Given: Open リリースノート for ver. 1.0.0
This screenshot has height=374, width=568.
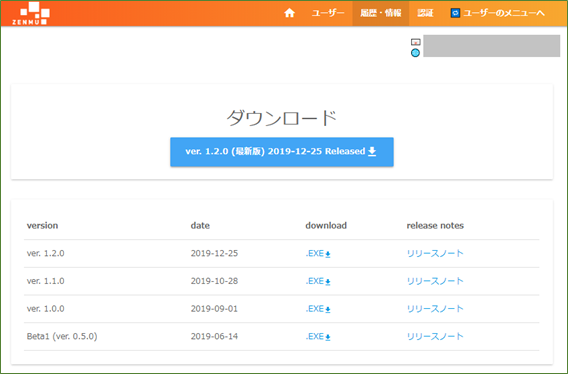Looking at the screenshot, I should [435, 309].
